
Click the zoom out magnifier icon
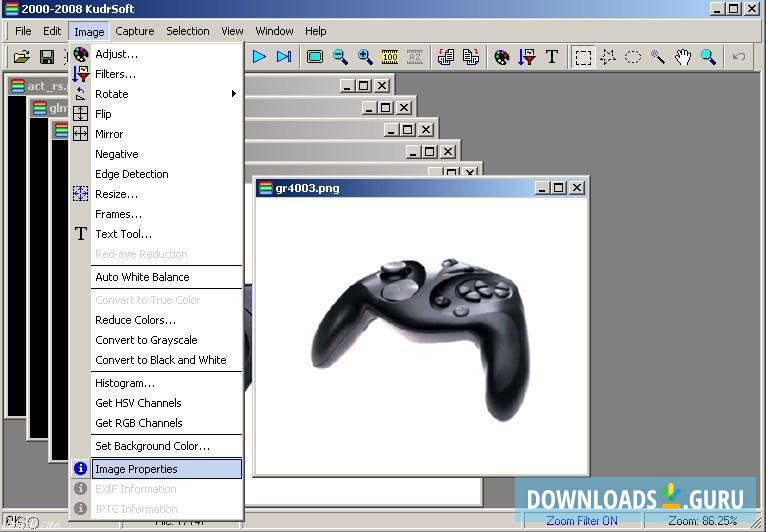(340, 57)
